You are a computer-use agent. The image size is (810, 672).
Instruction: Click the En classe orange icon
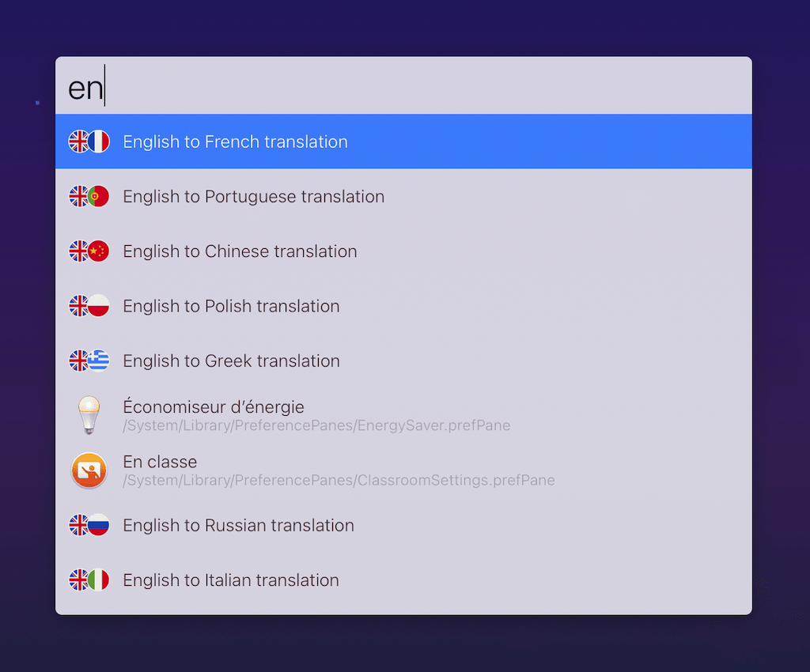89,470
